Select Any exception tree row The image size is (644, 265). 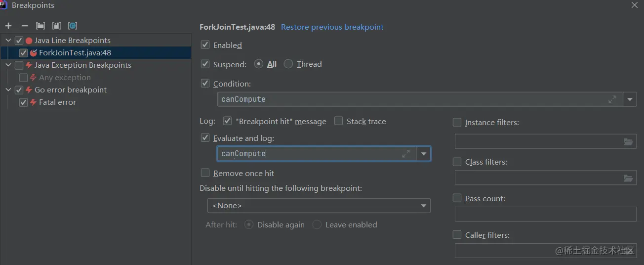pyautogui.click(x=96, y=78)
